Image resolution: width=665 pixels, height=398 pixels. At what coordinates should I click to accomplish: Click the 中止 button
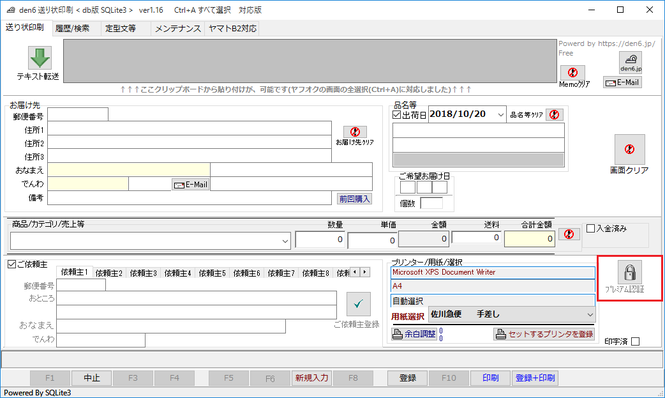point(92,378)
